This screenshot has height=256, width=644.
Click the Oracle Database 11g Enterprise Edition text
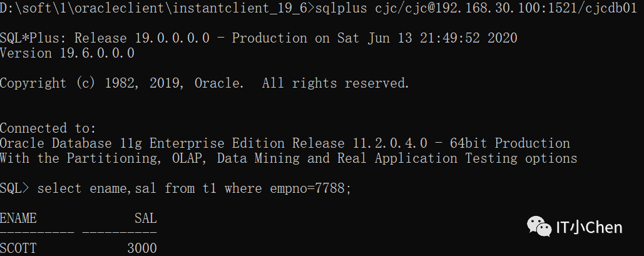pos(142,143)
